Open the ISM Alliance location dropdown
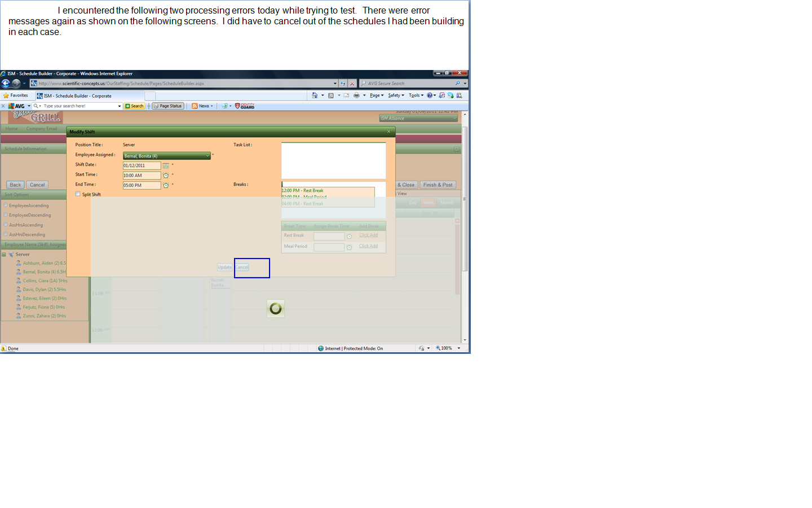This screenshot has width=812, height=508. [x=418, y=118]
